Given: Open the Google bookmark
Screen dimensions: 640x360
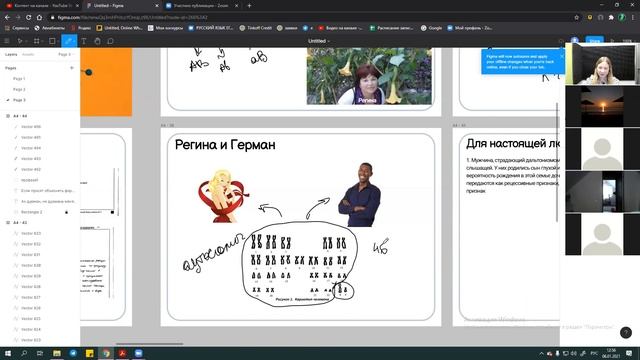Looking at the screenshot, I should pos(431,28).
